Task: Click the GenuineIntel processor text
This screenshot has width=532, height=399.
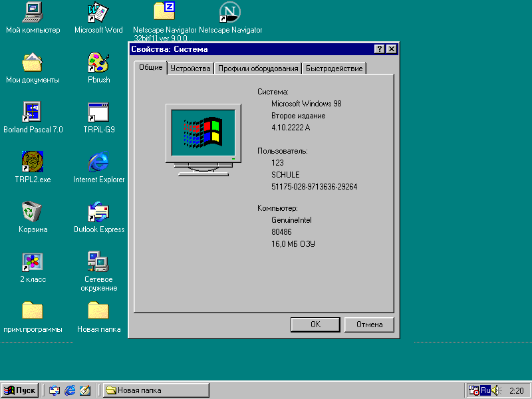Action: tap(291, 220)
